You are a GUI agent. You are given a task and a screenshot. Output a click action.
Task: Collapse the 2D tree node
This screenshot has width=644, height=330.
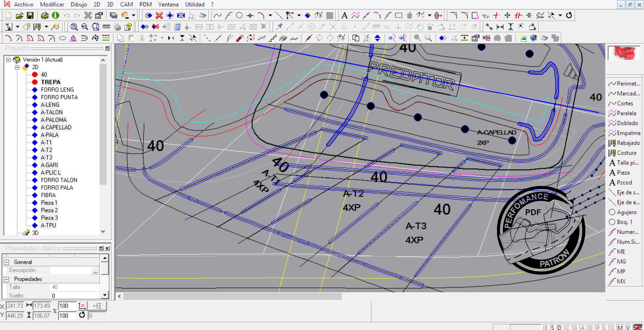18,67
